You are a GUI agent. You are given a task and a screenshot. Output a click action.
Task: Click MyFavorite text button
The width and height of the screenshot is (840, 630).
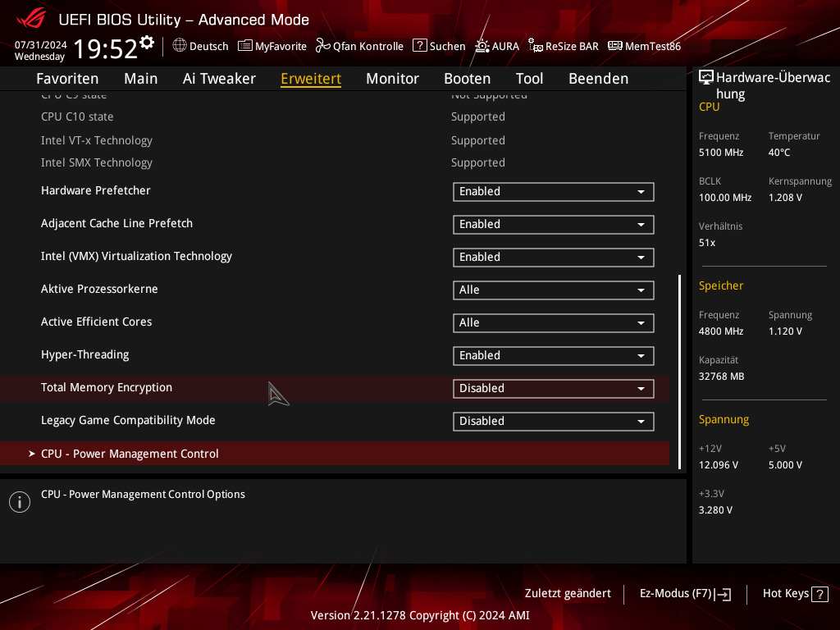click(x=281, y=46)
